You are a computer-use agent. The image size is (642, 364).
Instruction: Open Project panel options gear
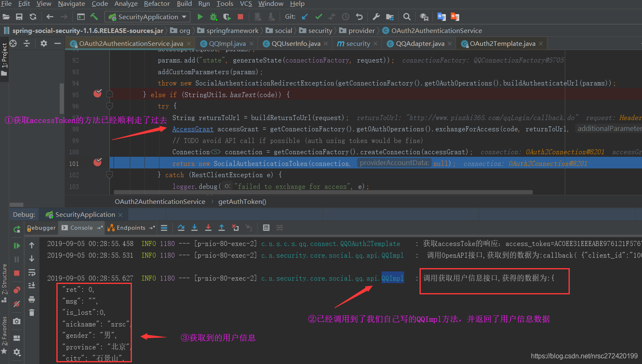coord(44,43)
